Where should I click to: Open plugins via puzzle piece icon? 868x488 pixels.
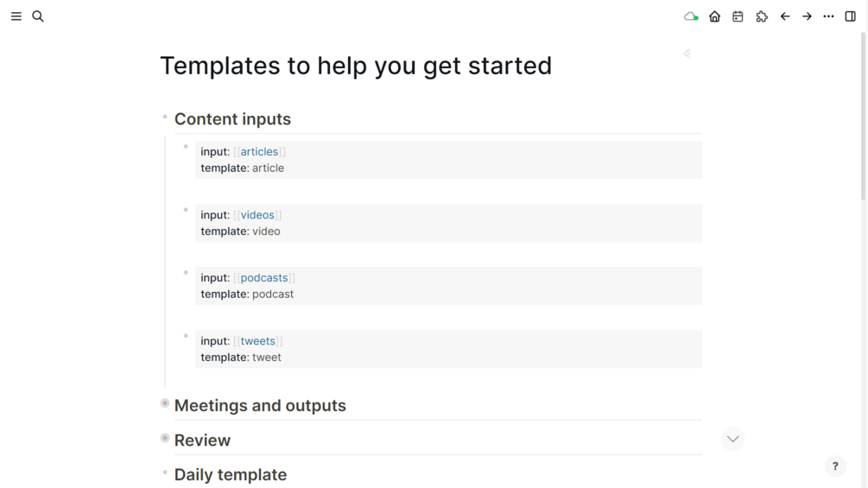click(761, 16)
